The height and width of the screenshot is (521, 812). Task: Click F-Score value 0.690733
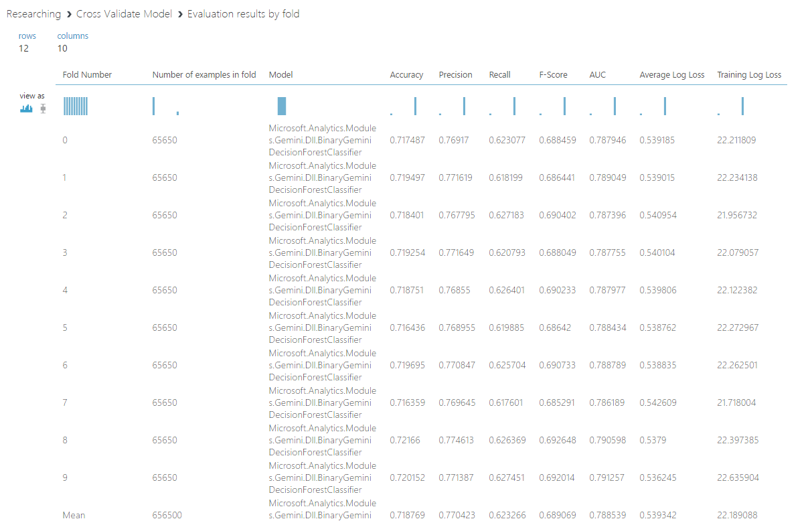[x=557, y=365]
